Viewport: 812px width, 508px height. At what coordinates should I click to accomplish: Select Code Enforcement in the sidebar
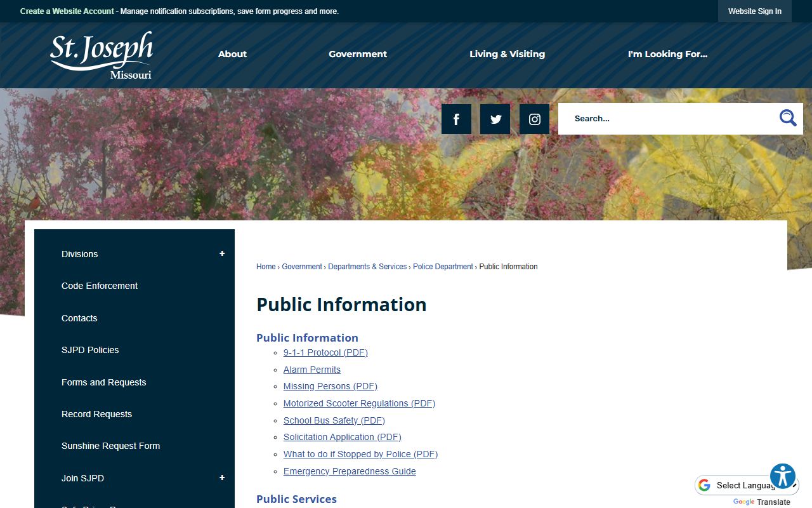(100, 286)
